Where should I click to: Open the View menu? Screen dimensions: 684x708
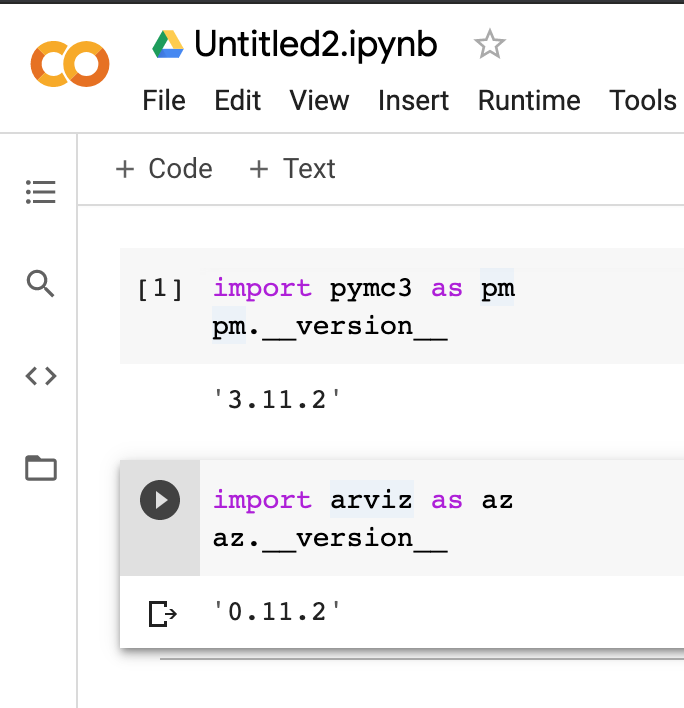point(319,100)
